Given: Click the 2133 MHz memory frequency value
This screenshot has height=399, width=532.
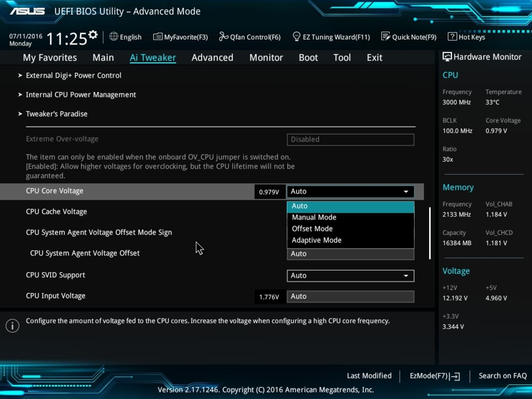Looking at the screenshot, I should (x=457, y=215).
